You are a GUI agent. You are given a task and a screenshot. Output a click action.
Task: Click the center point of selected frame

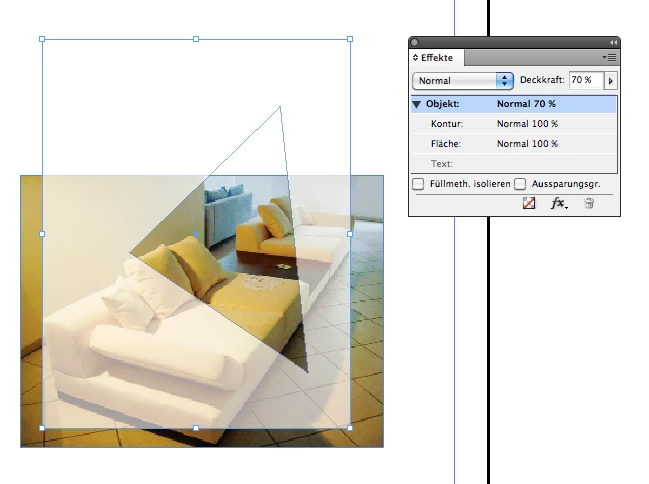tap(196, 234)
